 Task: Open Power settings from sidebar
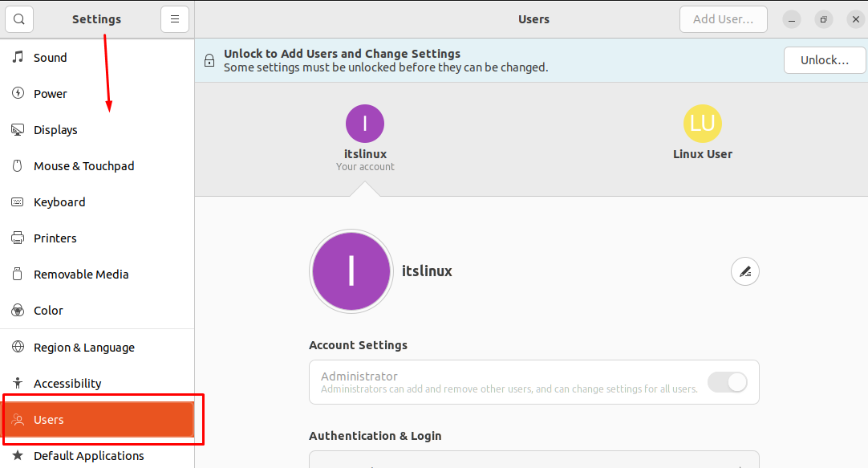point(16,93)
